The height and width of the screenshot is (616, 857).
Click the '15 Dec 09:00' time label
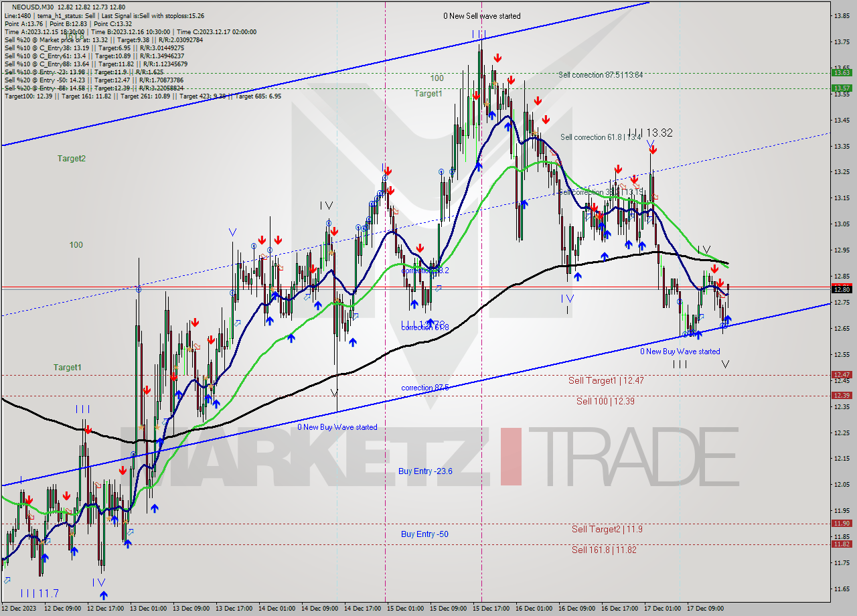(x=449, y=609)
